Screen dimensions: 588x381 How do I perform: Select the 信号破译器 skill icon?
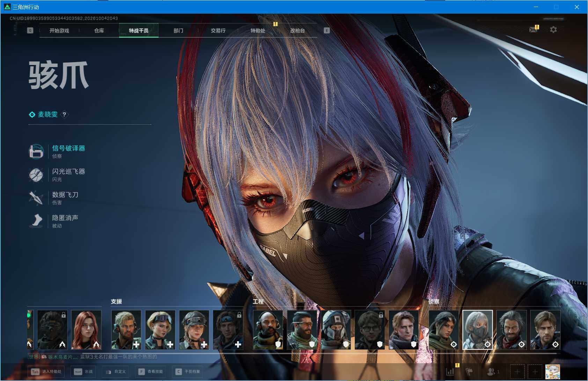click(x=36, y=151)
